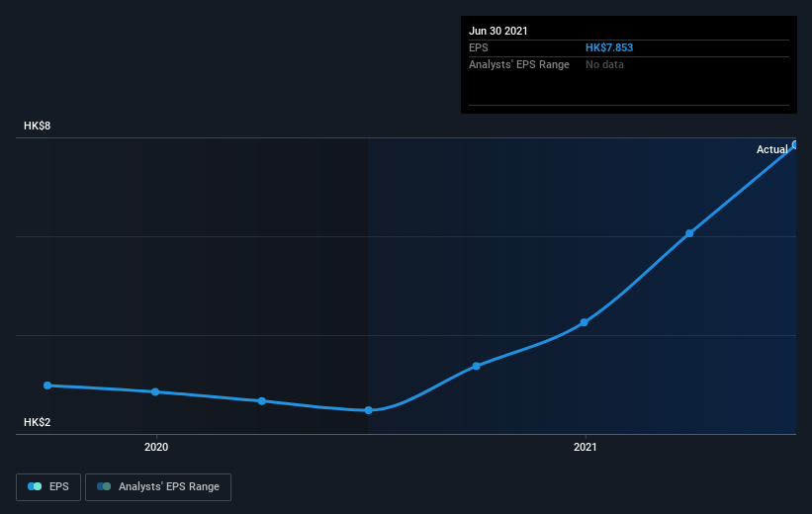The height and width of the screenshot is (514, 812).
Task: Click the 2020 x-axis label
Action: [156, 447]
